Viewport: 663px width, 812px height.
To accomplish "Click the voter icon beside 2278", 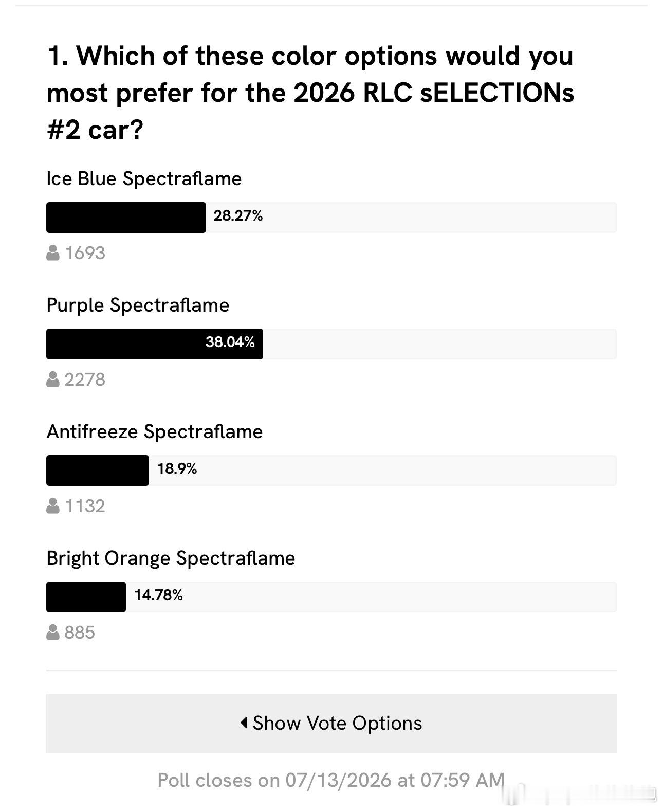I will click(53, 380).
